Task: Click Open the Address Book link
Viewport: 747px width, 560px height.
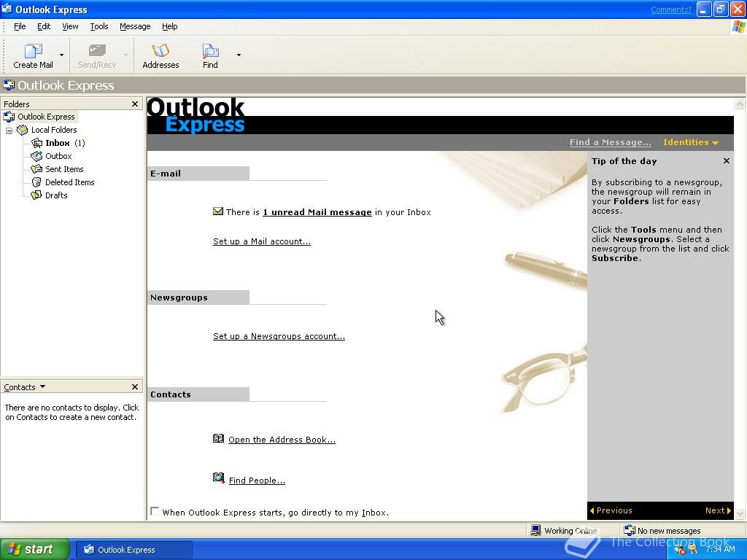Action: (282, 440)
